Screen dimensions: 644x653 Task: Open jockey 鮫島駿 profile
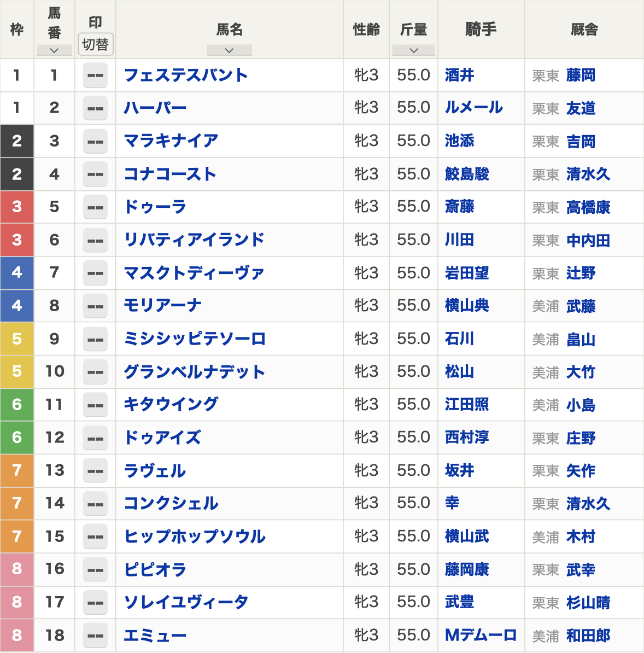pyautogui.click(x=467, y=174)
